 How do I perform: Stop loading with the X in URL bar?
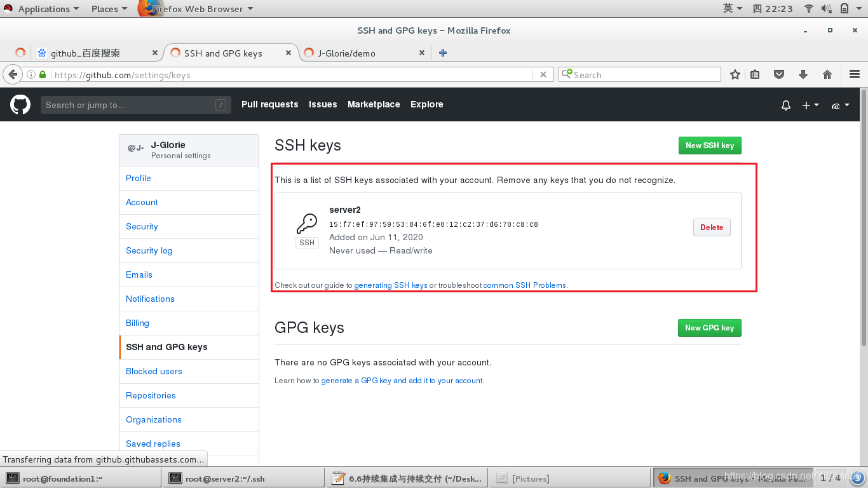pyautogui.click(x=543, y=74)
